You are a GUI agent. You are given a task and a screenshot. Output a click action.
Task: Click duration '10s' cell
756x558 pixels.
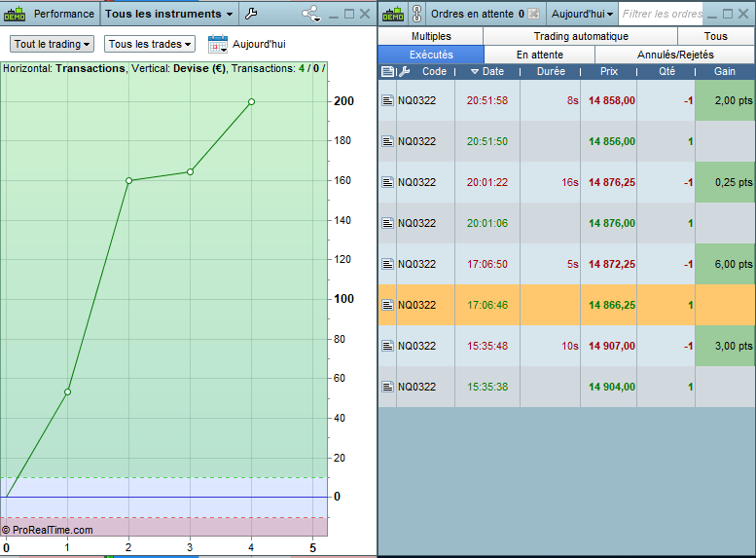coord(550,346)
